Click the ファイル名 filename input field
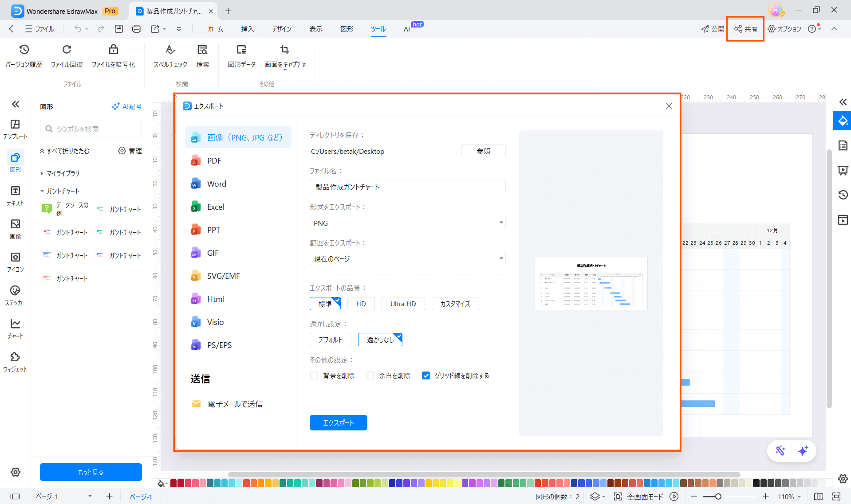This screenshot has height=504, width=851. point(407,187)
